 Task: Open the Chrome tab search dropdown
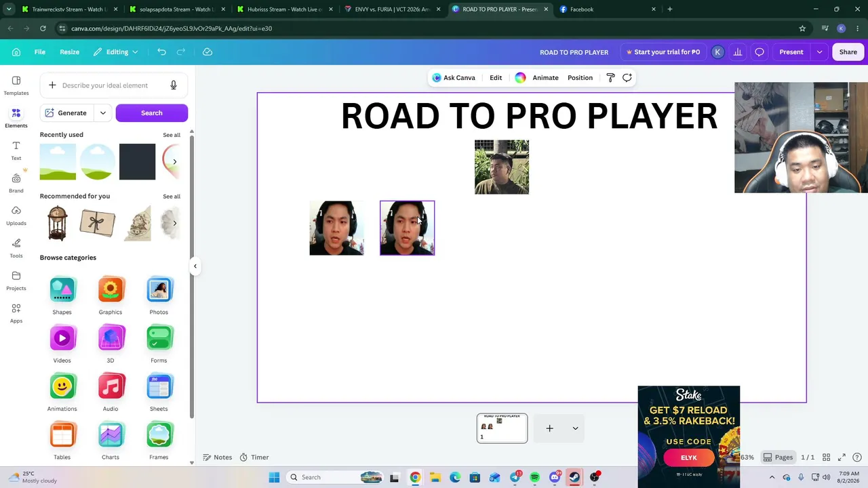pos(9,9)
